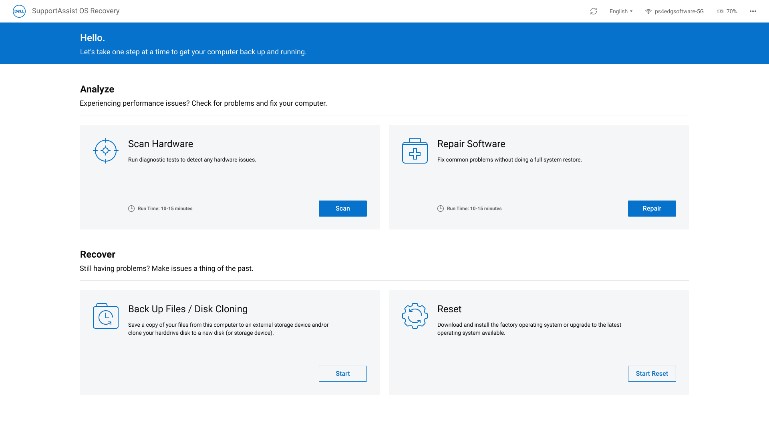Start the Back Up Files process
The image size is (769, 434).
coord(342,373)
